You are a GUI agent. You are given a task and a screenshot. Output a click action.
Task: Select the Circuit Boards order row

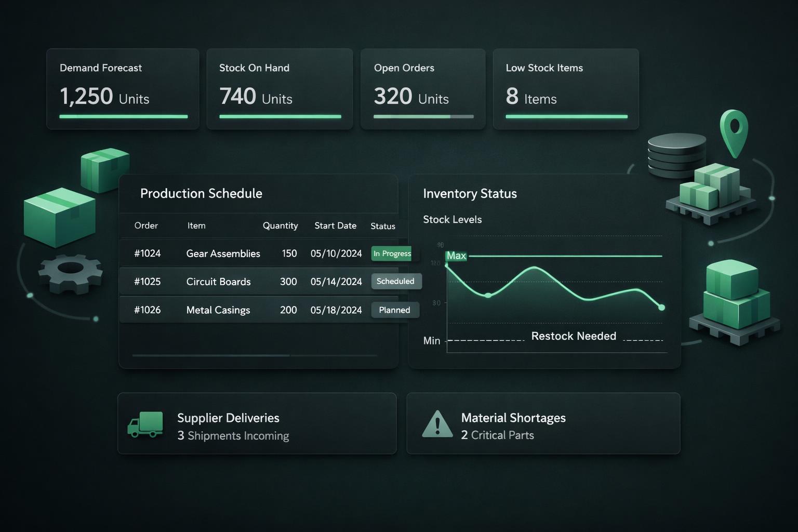(x=259, y=282)
